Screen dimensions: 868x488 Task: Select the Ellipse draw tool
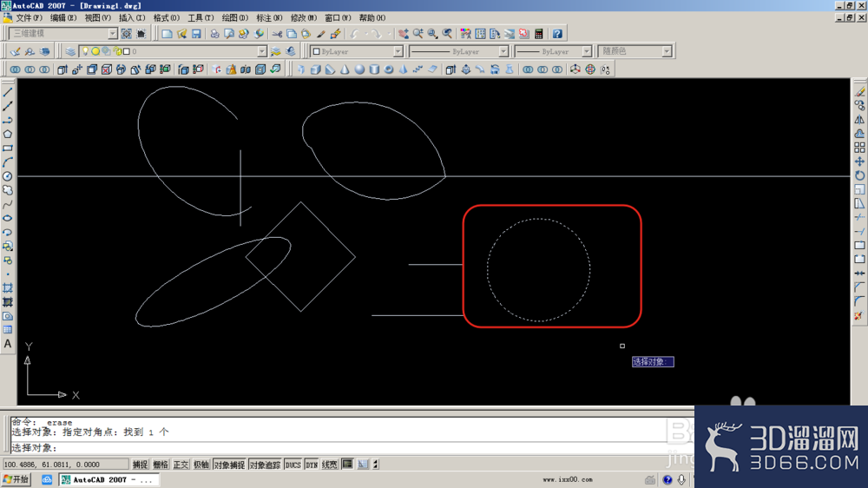click(x=8, y=218)
